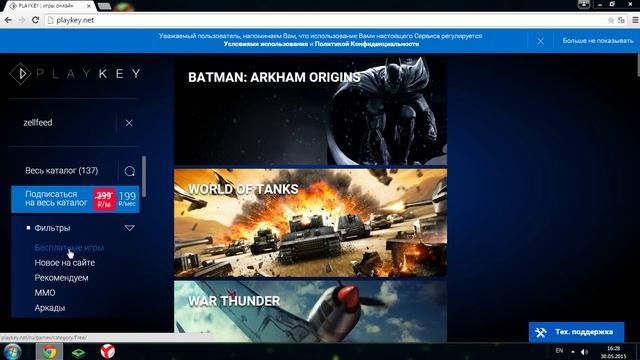640x360 pixels.
Task: Open the Batman: Arkham Origins banner
Action: (x=311, y=111)
